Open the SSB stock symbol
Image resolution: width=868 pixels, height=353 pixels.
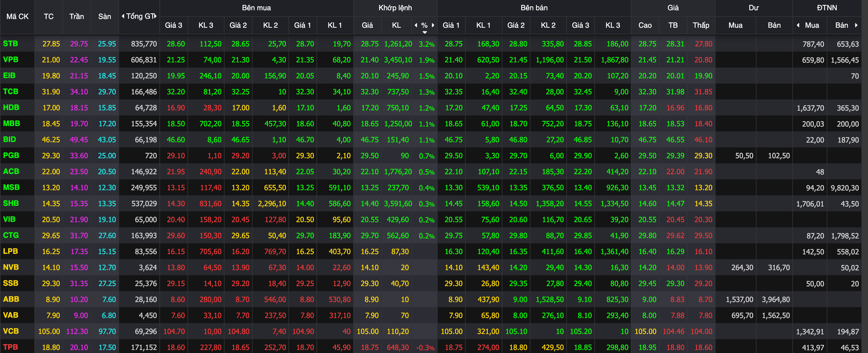point(11,283)
